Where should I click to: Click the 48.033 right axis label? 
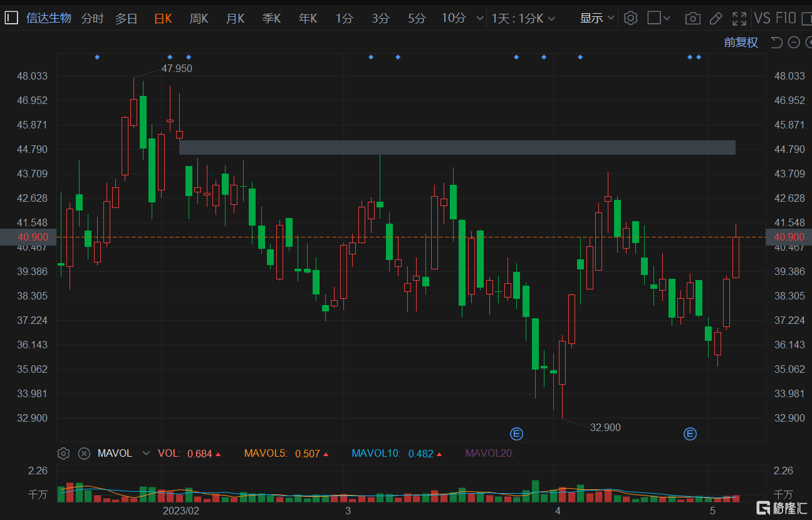789,76
